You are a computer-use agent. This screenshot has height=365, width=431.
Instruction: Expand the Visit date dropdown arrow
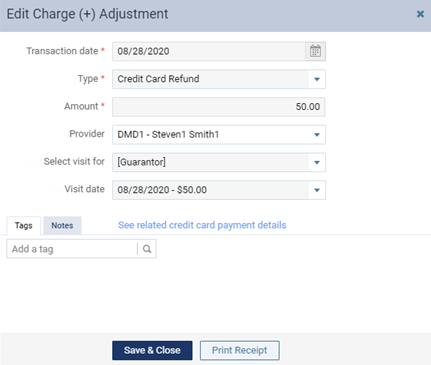(x=317, y=190)
